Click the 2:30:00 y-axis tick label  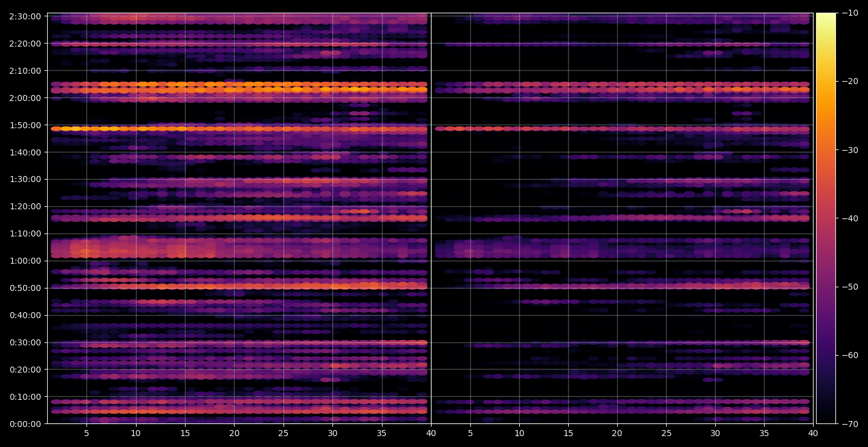[x=25, y=16]
